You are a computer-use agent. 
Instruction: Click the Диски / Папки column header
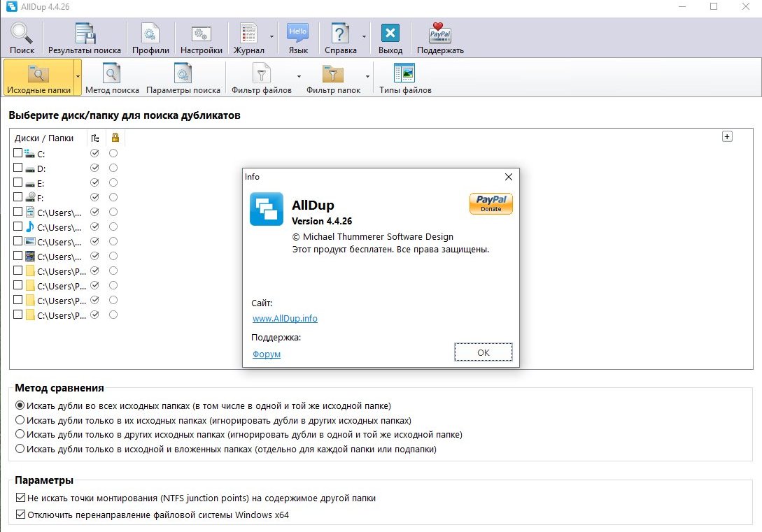click(44, 138)
